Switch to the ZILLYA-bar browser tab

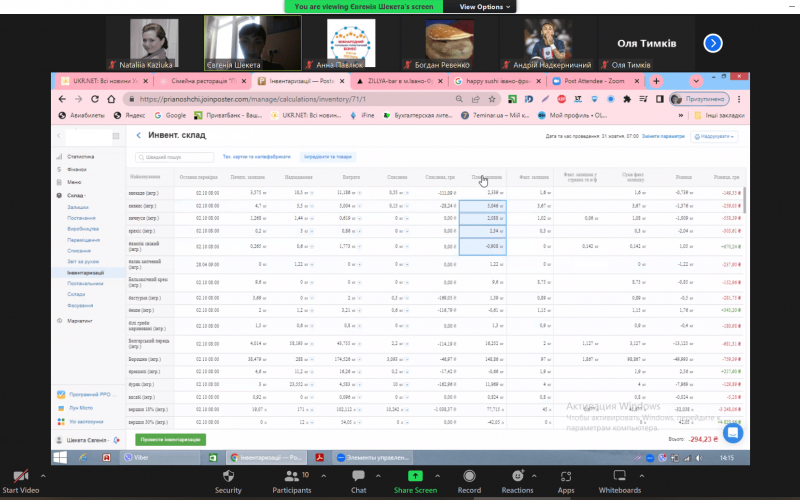[x=399, y=81]
